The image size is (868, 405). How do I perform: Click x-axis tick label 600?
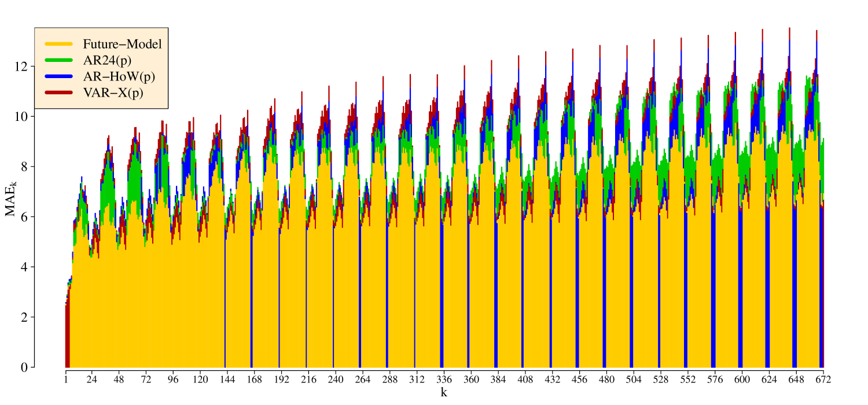click(x=742, y=380)
